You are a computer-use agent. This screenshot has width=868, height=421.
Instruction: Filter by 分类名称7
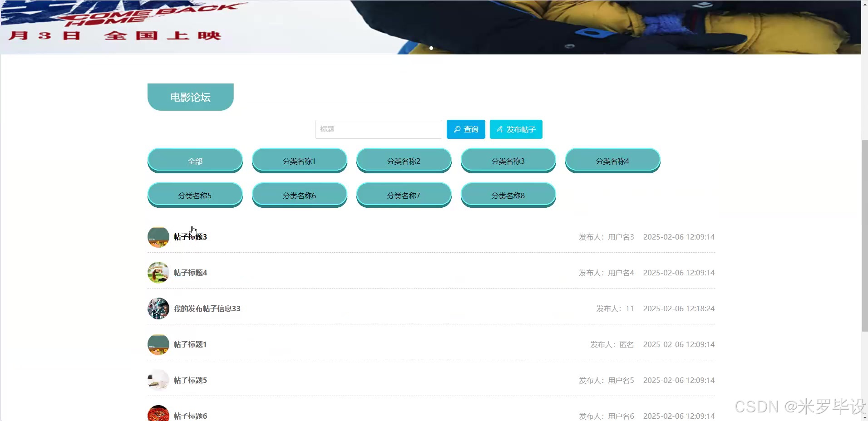[x=404, y=195]
